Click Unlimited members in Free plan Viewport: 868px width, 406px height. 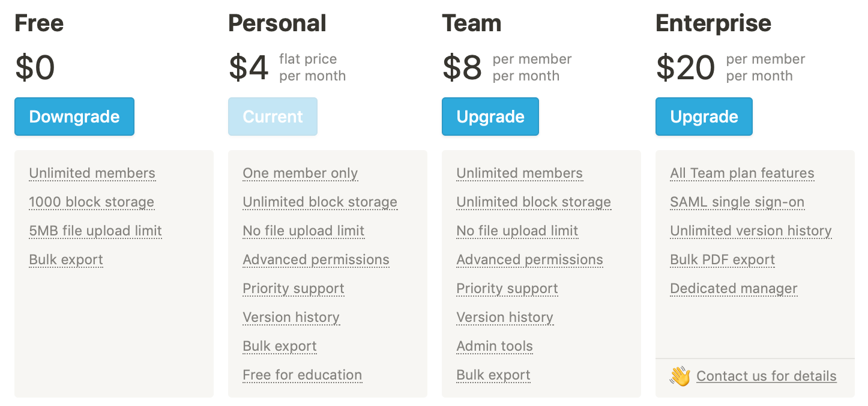(92, 174)
